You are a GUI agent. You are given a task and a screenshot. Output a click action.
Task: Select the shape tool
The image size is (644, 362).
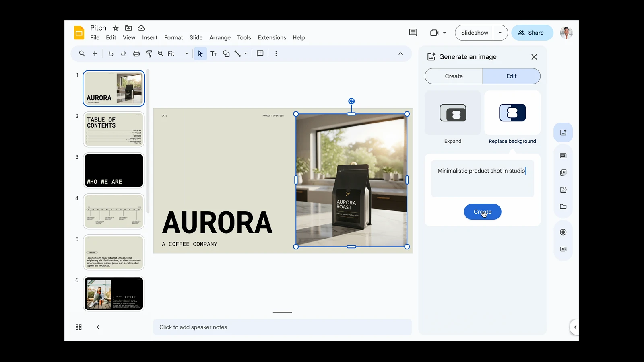click(226, 53)
